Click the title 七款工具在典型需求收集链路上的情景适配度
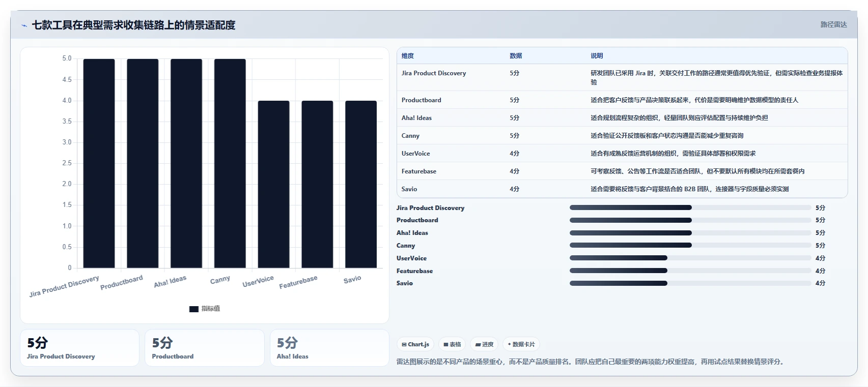The image size is (868, 387). point(134,25)
